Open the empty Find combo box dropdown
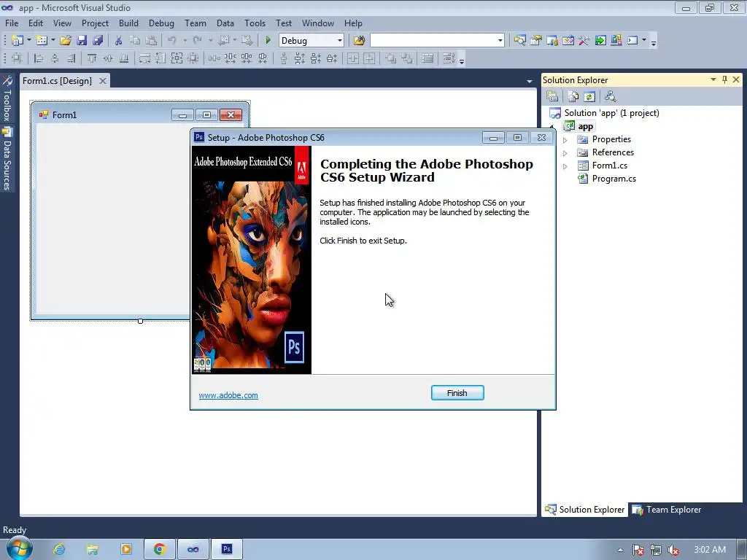747x560 pixels. [500, 41]
